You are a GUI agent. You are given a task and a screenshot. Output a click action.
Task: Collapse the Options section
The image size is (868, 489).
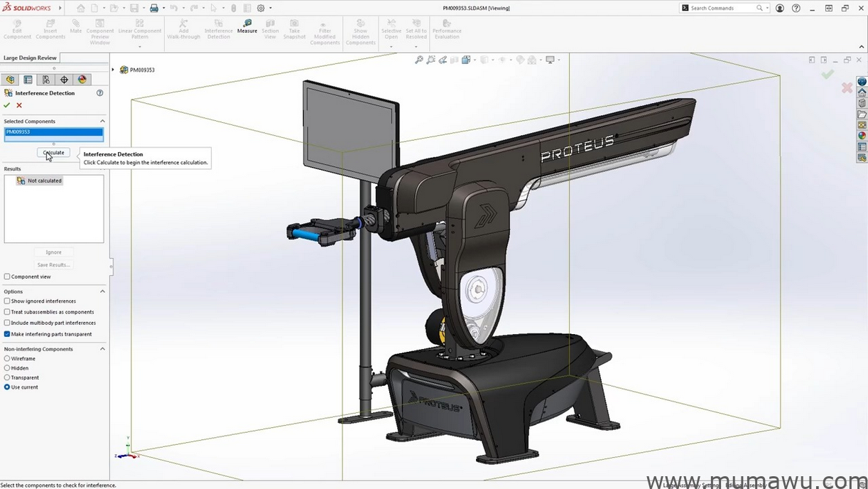coord(102,291)
